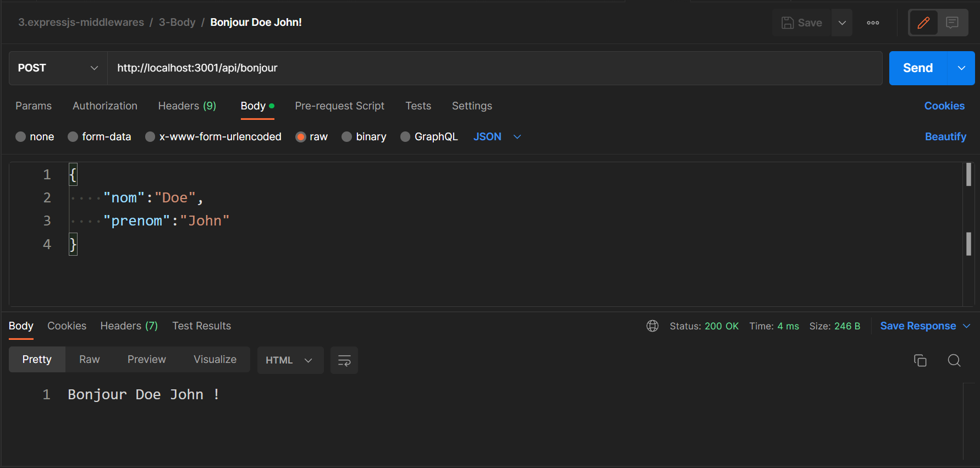Open the 3.expressjs-middlewares breadcrumb
980x468 pixels.
coord(81,23)
